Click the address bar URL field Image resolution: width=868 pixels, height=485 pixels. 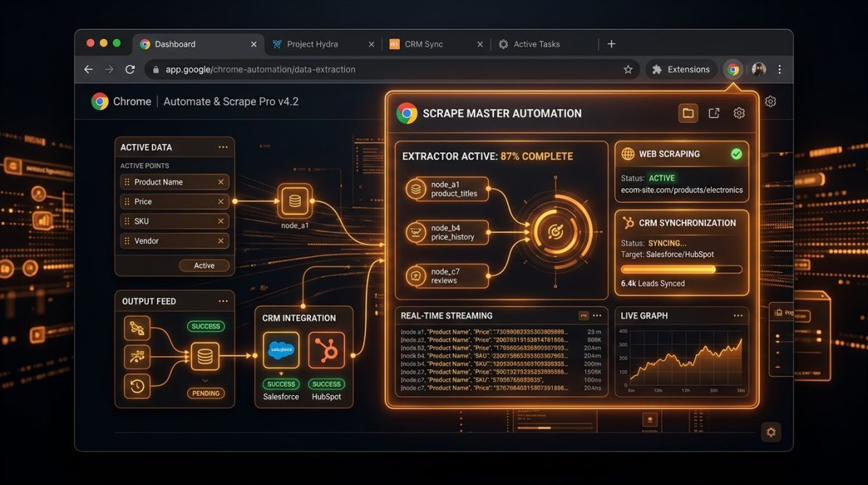[x=392, y=69]
